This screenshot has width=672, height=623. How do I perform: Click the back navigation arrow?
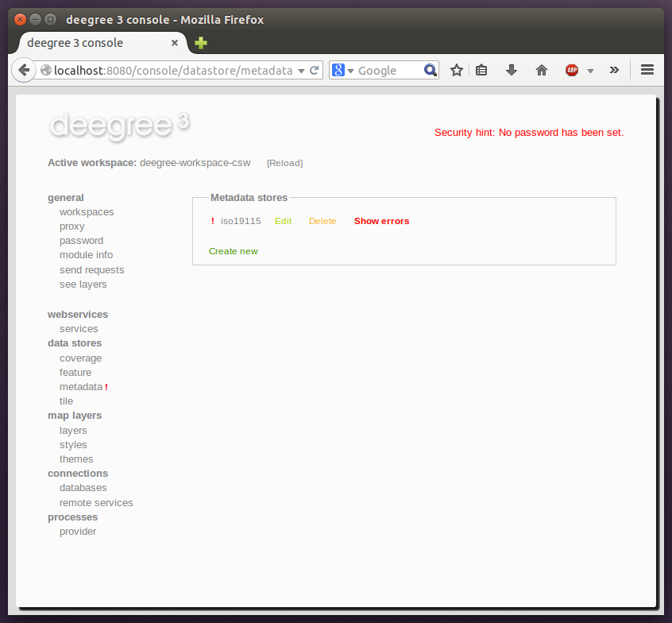click(x=24, y=70)
